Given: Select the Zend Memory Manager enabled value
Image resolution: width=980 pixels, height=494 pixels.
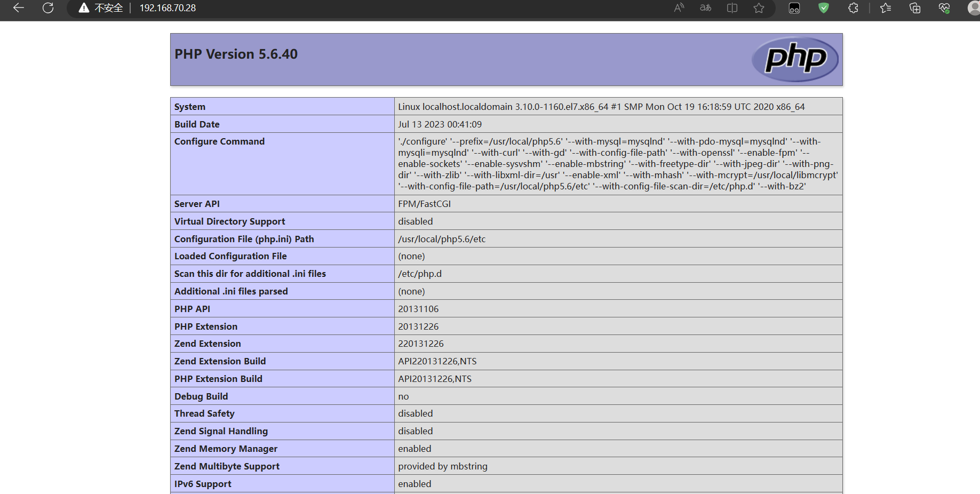Looking at the screenshot, I should click(x=415, y=449).
